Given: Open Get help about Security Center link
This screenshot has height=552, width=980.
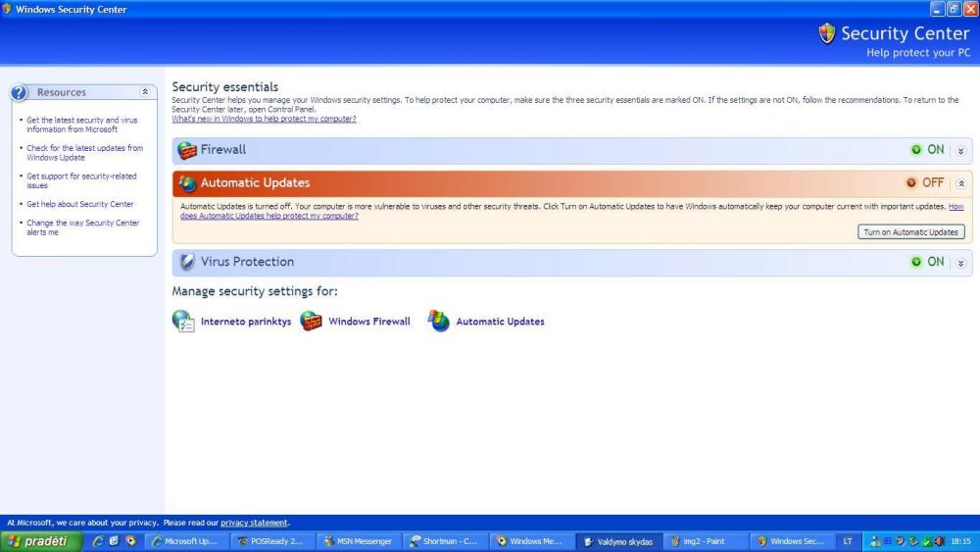Looking at the screenshot, I should [80, 204].
